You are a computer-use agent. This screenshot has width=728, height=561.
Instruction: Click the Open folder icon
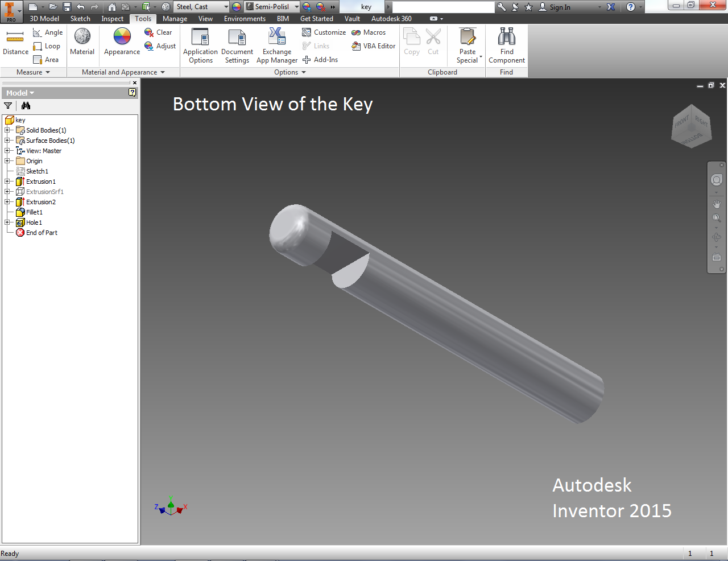pos(53,7)
